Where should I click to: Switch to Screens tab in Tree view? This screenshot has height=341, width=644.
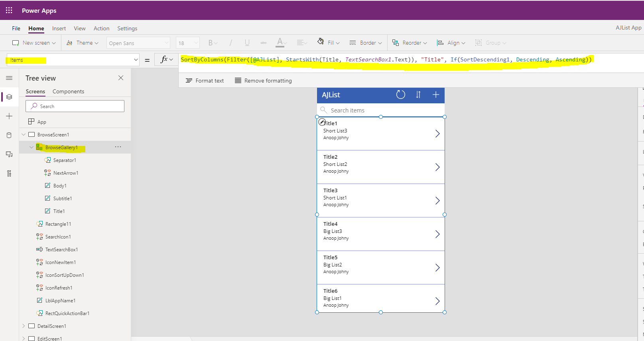pyautogui.click(x=35, y=91)
